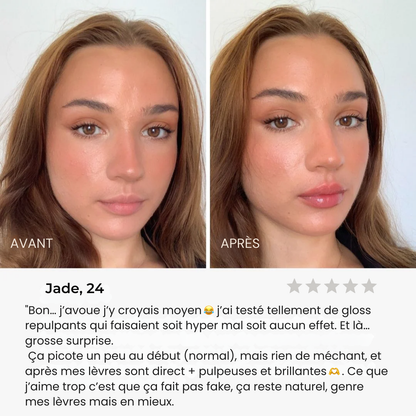Image resolution: width=416 pixels, height=416 pixels.
Task: Click the glossy lips in the APRÈS photo
Action: 321,196
